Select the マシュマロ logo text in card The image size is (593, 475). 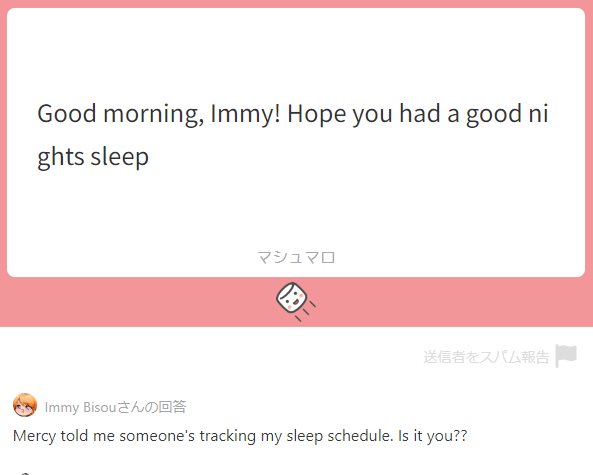pos(296,258)
